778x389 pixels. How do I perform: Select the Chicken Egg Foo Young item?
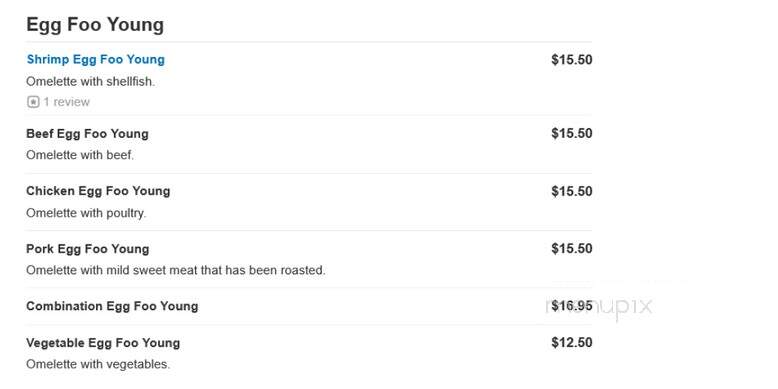pos(98,192)
